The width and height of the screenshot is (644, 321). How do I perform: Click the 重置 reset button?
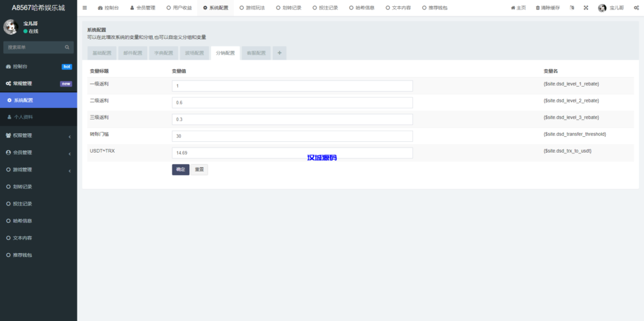click(199, 170)
